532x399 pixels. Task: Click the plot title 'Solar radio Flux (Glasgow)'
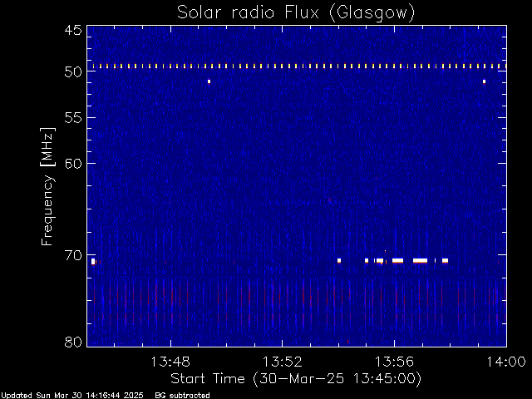coord(296,13)
